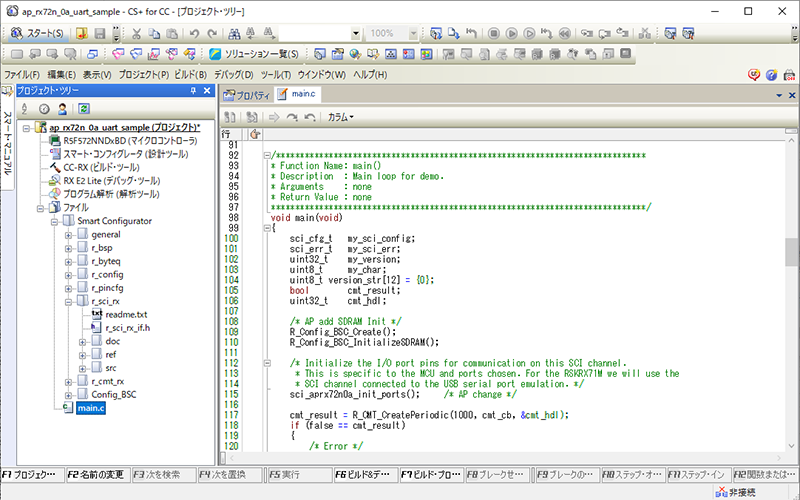The image size is (800, 500).
Task: Switch to the プロパティ tab
Action: click(x=247, y=95)
